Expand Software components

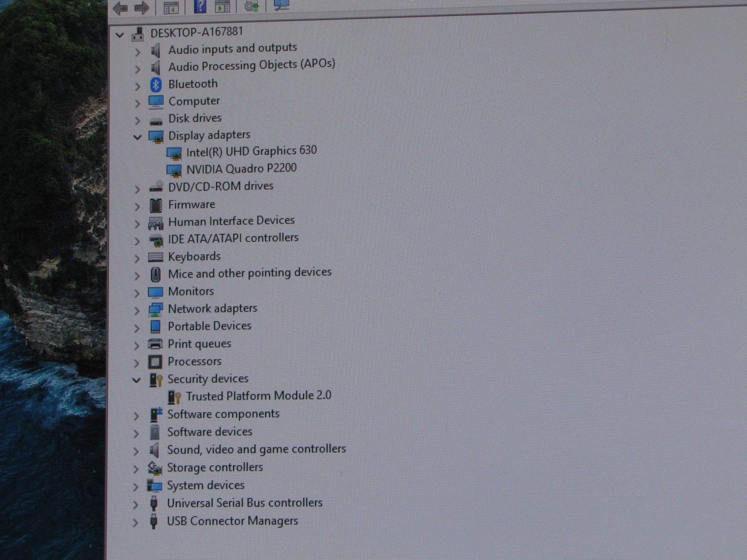(x=136, y=416)
